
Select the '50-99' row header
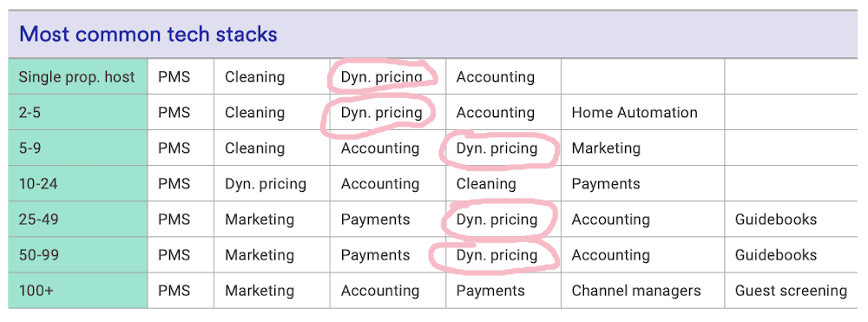[78, 254]
